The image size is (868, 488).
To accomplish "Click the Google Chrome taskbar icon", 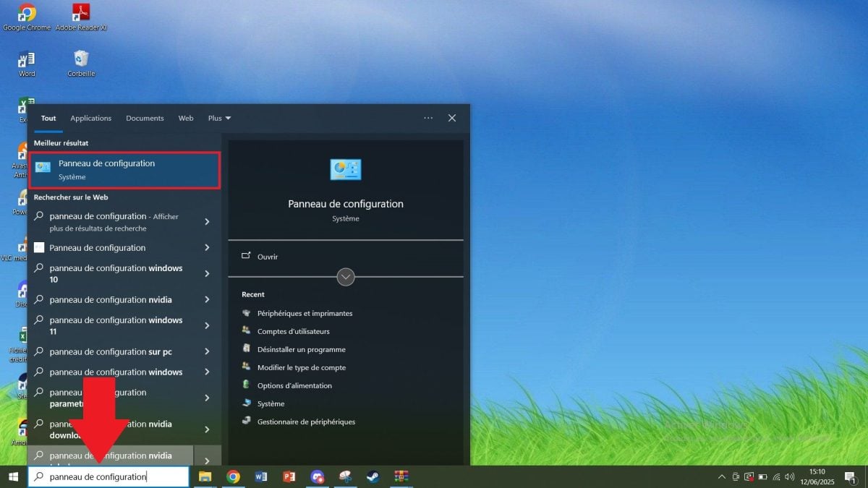I will [233, 476].
